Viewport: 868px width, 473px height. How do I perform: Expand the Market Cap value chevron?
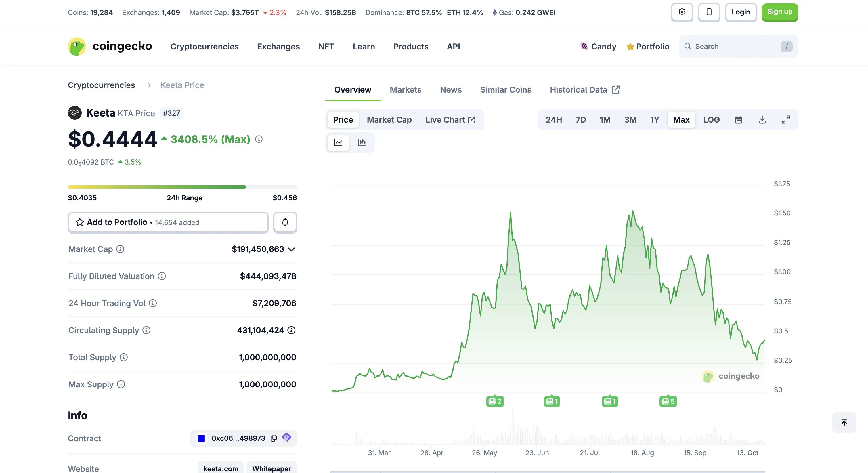(x=291, y=249)
